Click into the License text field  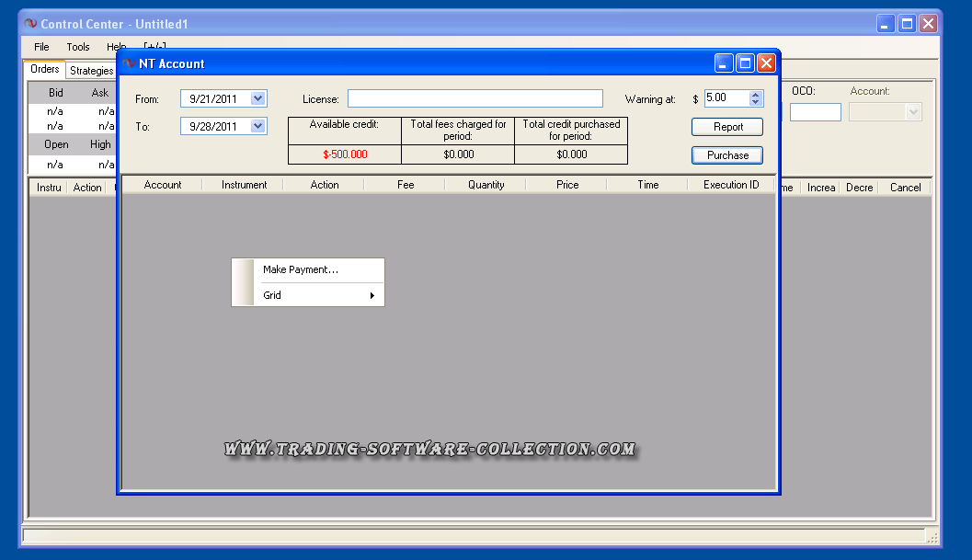click(x=475, y=98)
